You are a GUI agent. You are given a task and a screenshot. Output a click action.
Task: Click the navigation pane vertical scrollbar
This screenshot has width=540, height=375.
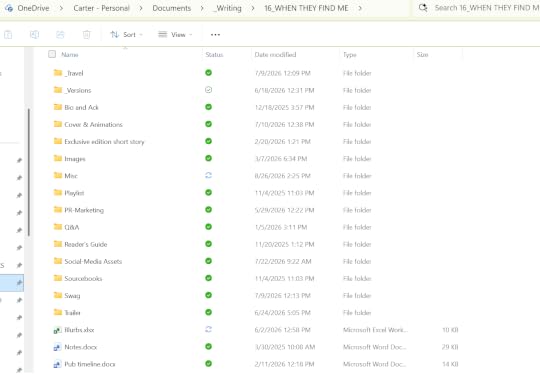coord(29,172)
